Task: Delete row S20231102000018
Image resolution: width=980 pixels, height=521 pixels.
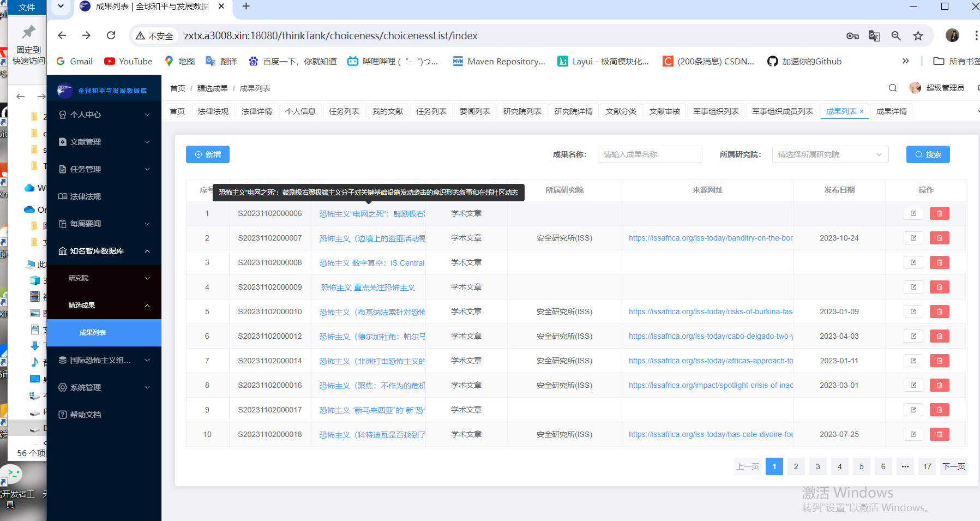Action: tap(939, 434)
